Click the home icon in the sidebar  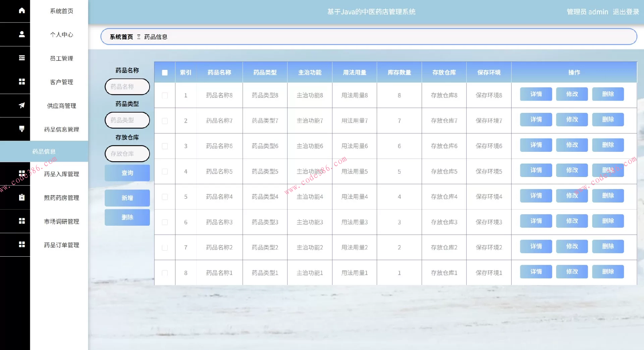pos(22,11)
